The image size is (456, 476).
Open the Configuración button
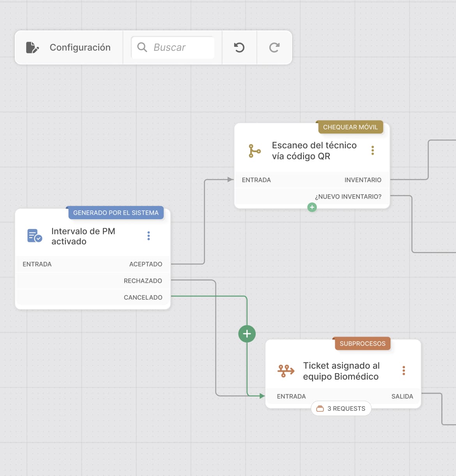[x=69, y=47]
